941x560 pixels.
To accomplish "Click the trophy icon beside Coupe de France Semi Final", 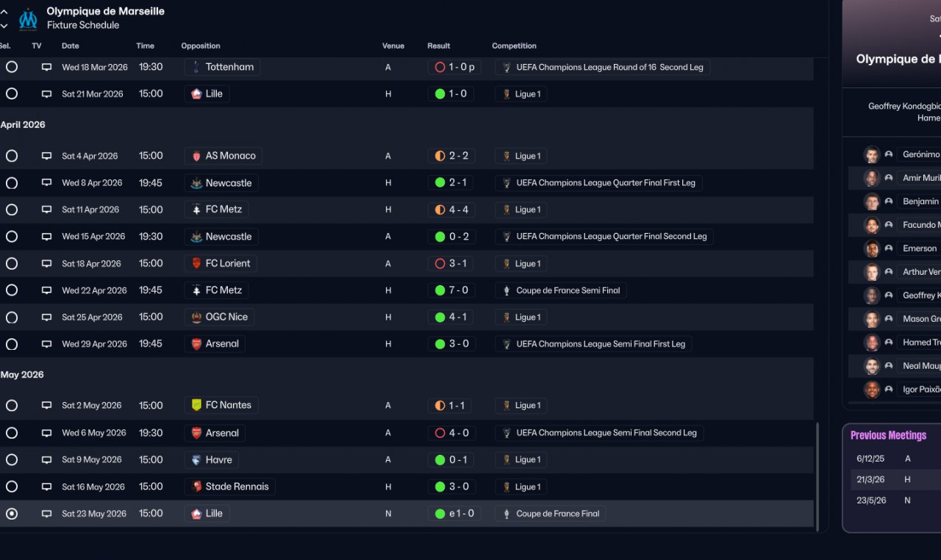I will click(507, 290).
